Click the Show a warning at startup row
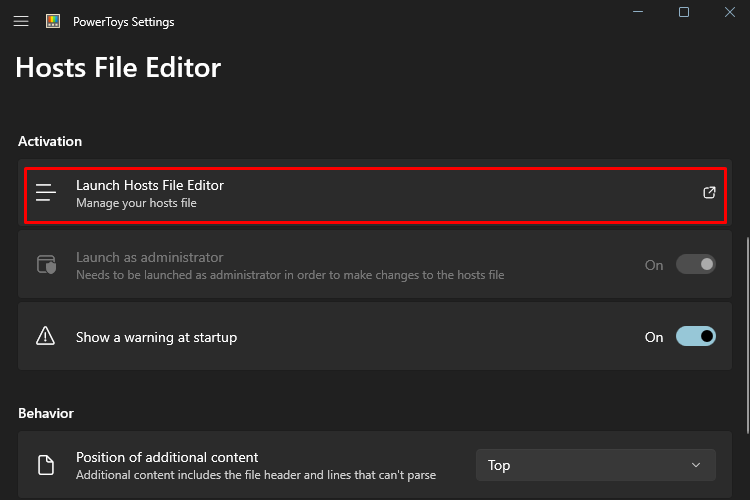 pos(375,336)
